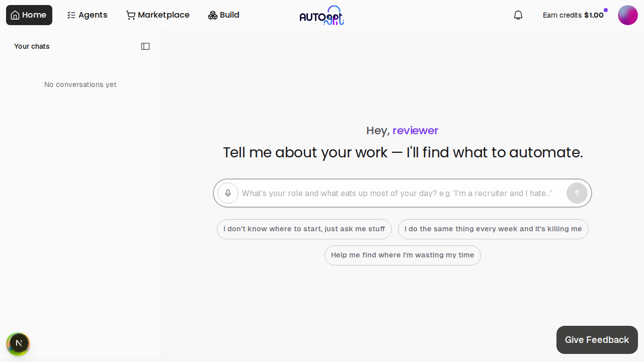Screen dimensions: 644x362
Task: Click the Build cubes icon
Action: pyautogui.click(x=212, y=15)
